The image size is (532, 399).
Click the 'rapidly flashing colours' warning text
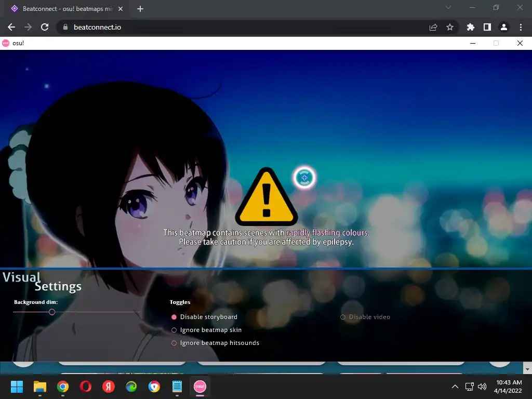[327, 233]
